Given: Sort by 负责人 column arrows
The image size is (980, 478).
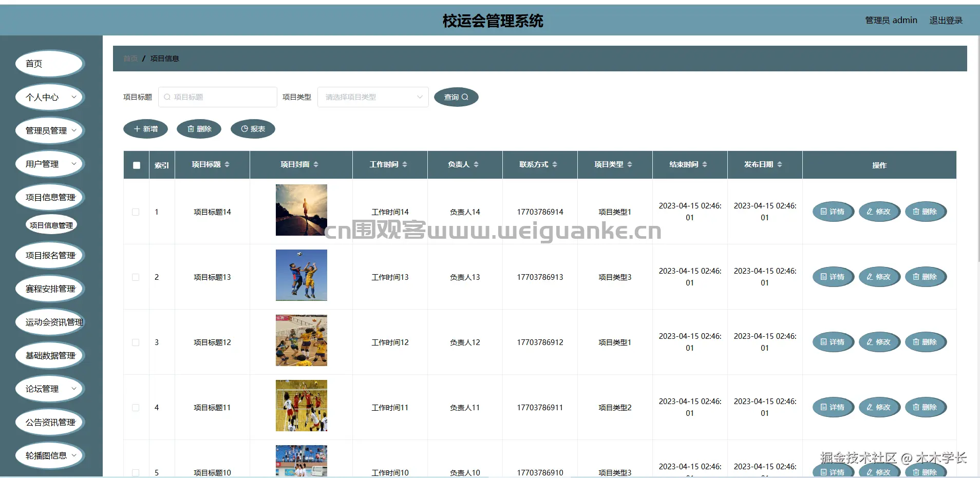Looking at the screenshot, I should tap(476, 164).
